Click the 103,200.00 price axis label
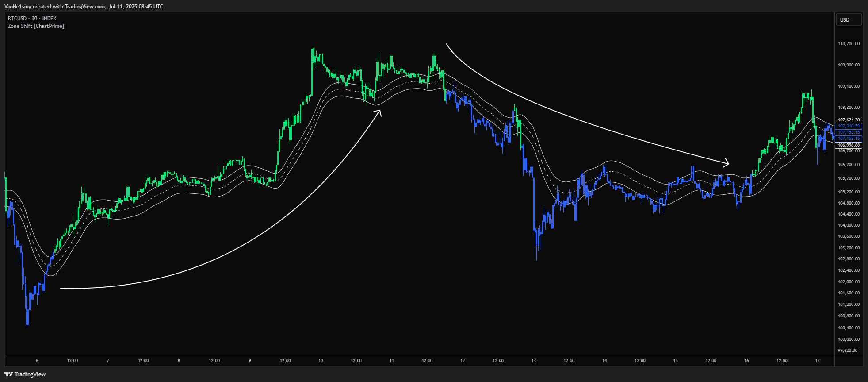This screenshot has height=382, width=868. click(x=849, y=248)
